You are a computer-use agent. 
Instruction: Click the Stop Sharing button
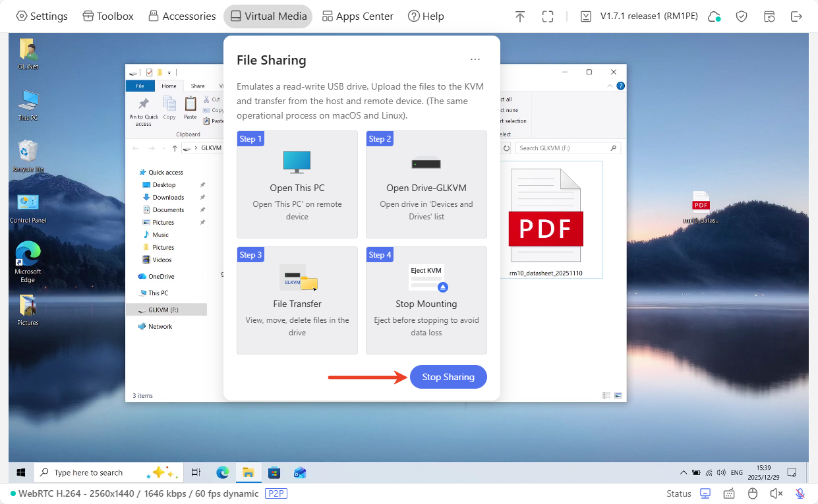[x=448, y=377]
